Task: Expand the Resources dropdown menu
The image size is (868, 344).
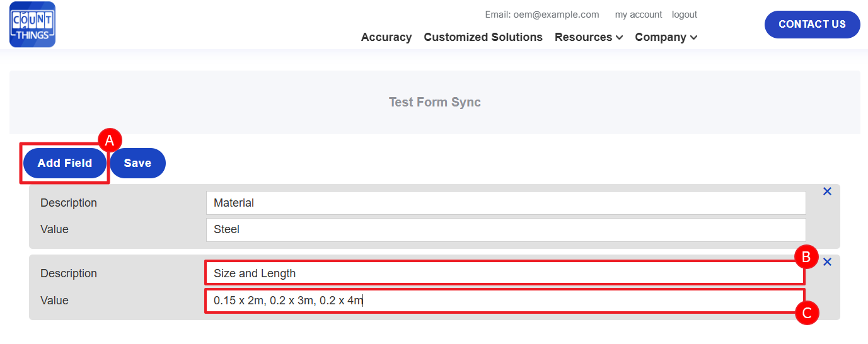Action: pos(589,37)
